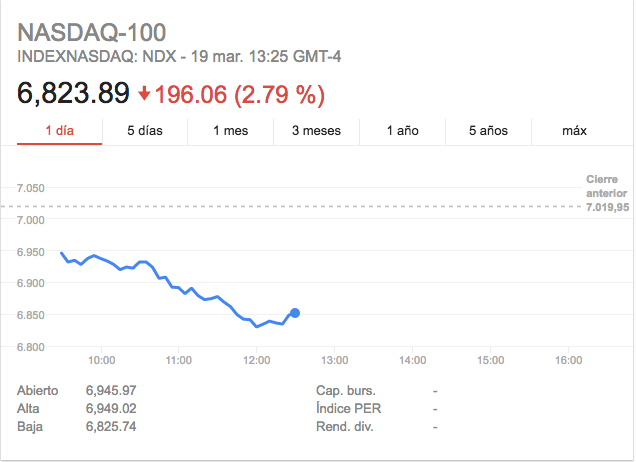Screen dimensions: 636x462
Task: Click the NASDAQ-100 title
Action: 92,32
